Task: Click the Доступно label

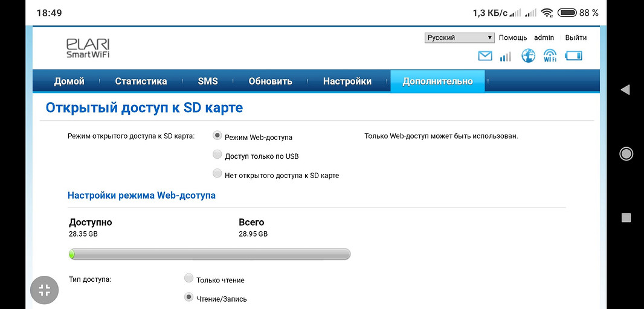Action: 91,223
